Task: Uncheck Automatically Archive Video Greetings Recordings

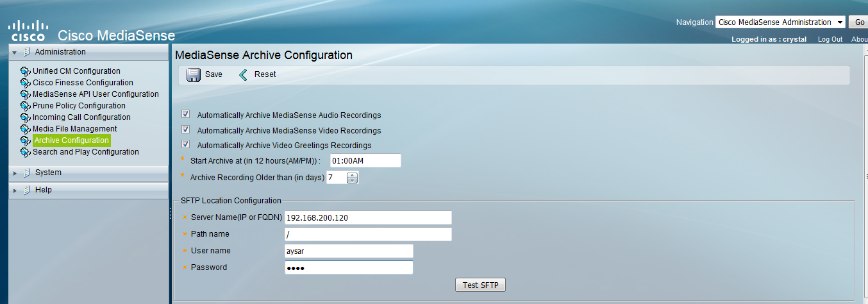Action: tap(186, 145)
